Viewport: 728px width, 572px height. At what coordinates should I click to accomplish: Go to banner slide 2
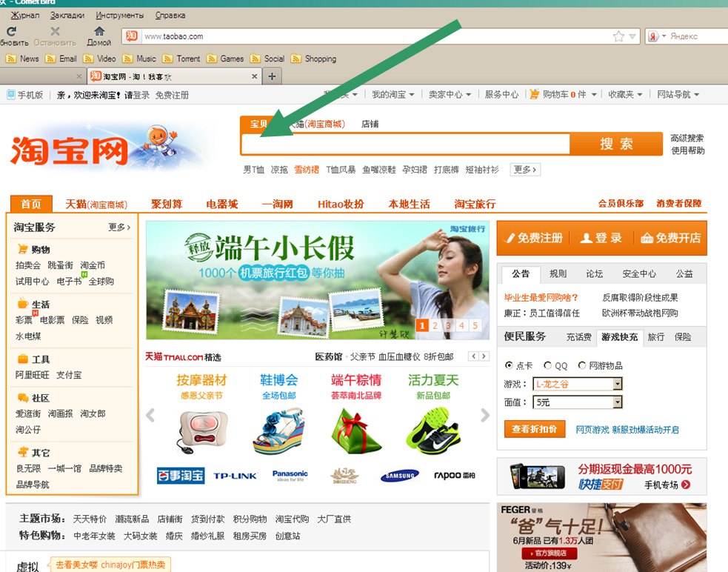point(435,325)
